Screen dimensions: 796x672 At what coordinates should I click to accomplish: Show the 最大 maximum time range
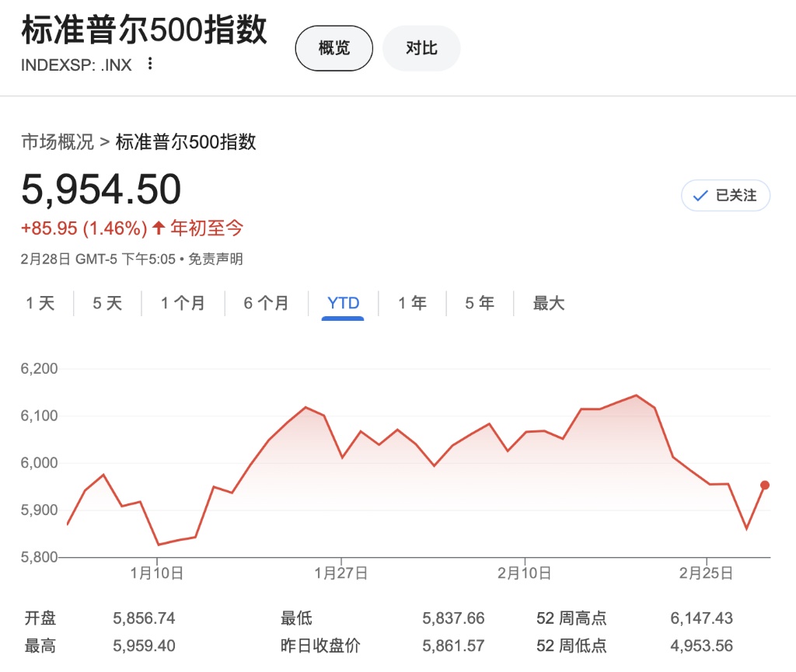click(x=548, y=303)
